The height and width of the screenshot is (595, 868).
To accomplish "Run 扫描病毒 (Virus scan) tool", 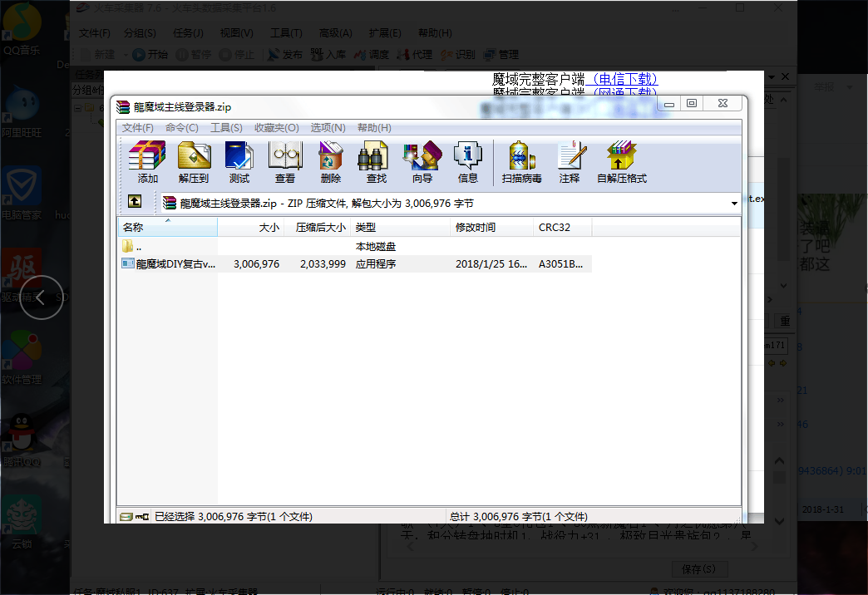I will [x=521, y=162].
